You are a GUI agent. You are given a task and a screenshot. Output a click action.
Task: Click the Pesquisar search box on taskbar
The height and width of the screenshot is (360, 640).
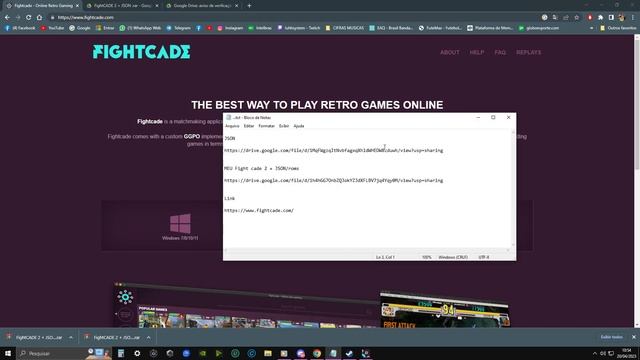coord(63,353)
